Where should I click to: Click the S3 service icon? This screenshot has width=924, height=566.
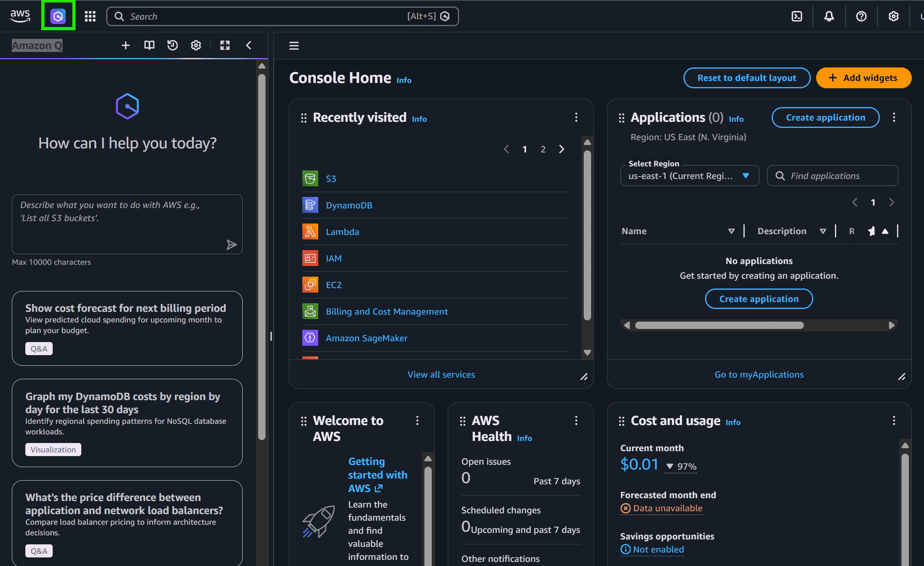pos(310,179)
